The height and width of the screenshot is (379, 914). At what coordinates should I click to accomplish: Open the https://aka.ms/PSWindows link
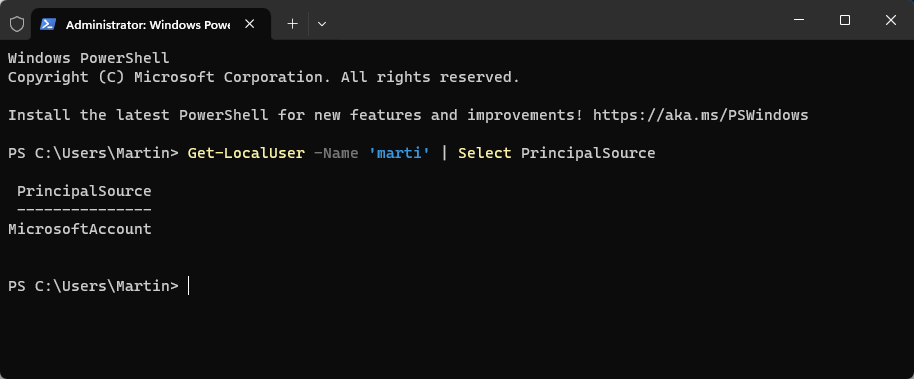[701, 115]
